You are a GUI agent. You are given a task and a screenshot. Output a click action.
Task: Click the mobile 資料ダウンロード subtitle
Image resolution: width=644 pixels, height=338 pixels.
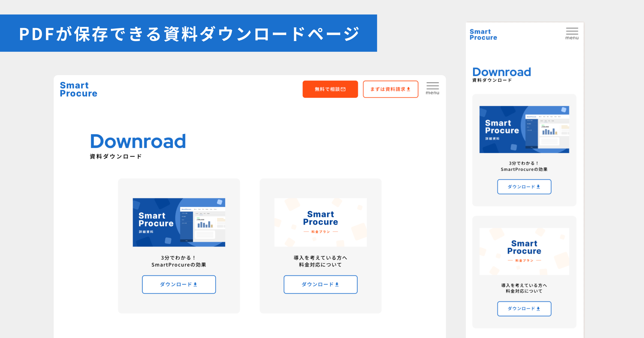tap(492, 80)
